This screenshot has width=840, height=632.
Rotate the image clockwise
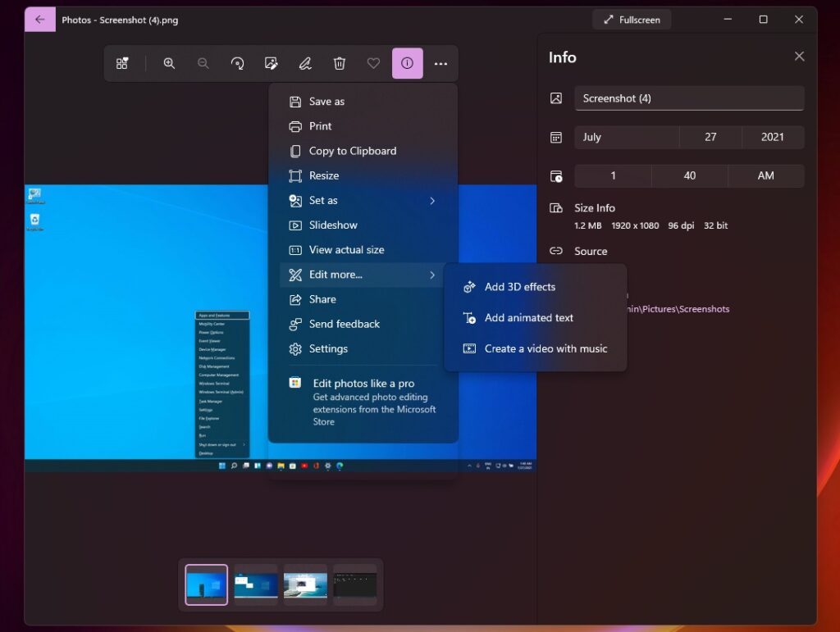238,63
